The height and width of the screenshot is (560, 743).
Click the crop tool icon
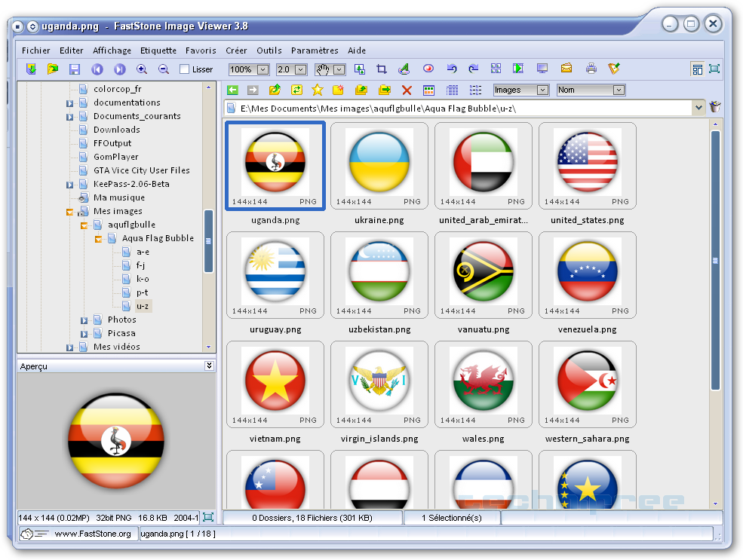click(382, 69)
